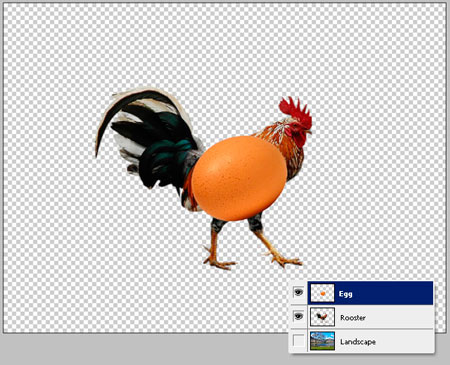Select the Landscape layer thumbnail
Viewport: 450px width, 365px height.
(322, 341)
